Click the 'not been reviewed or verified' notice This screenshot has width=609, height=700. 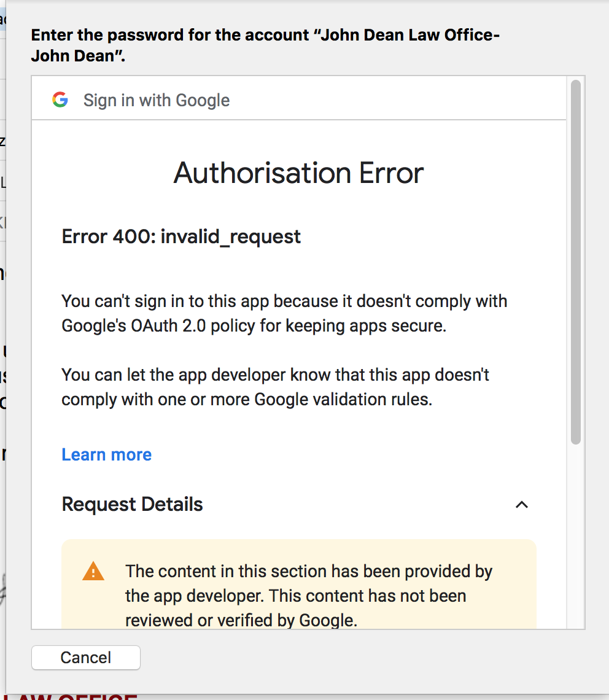pos(309,596)
